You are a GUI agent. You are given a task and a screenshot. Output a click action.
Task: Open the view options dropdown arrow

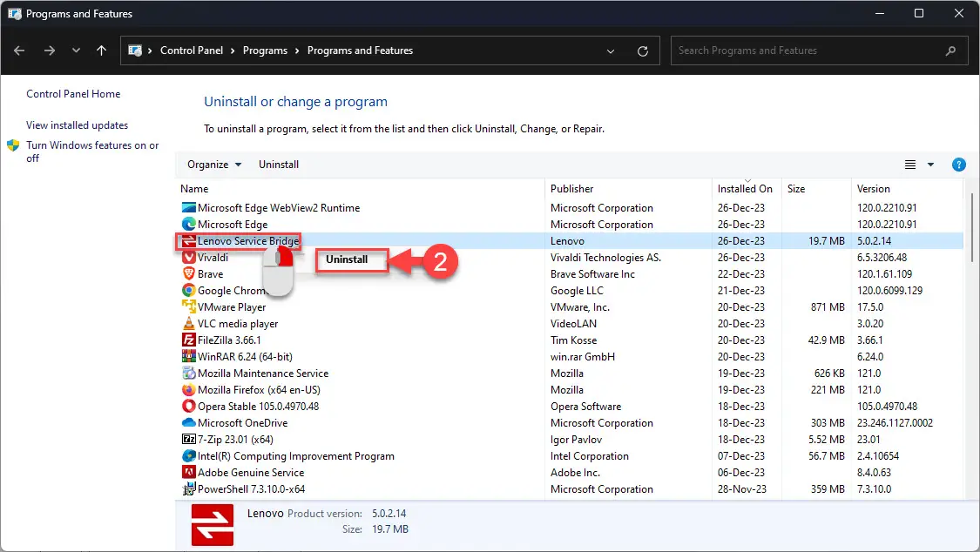click(930, 165)
